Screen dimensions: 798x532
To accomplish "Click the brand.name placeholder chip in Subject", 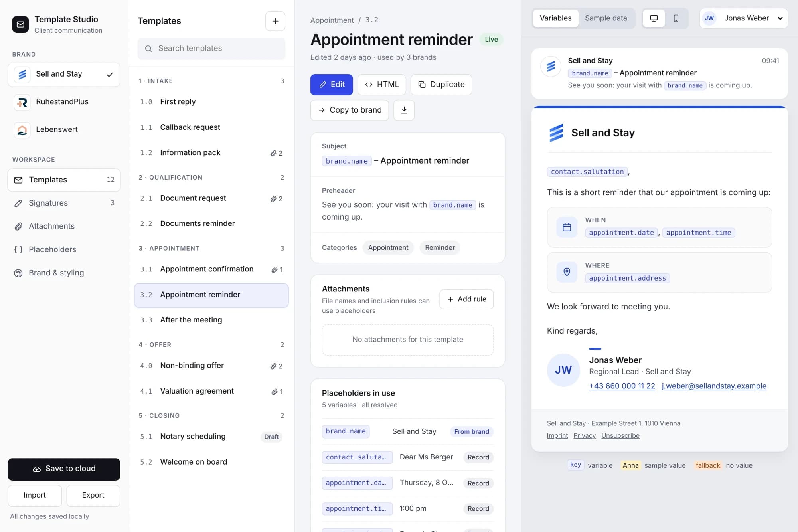I will click(346, 161).
